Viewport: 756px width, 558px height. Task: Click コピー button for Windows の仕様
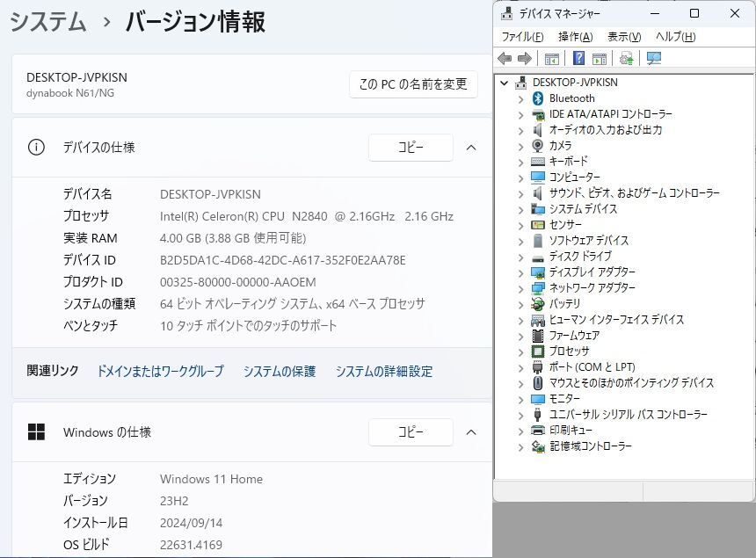point(411,431)
